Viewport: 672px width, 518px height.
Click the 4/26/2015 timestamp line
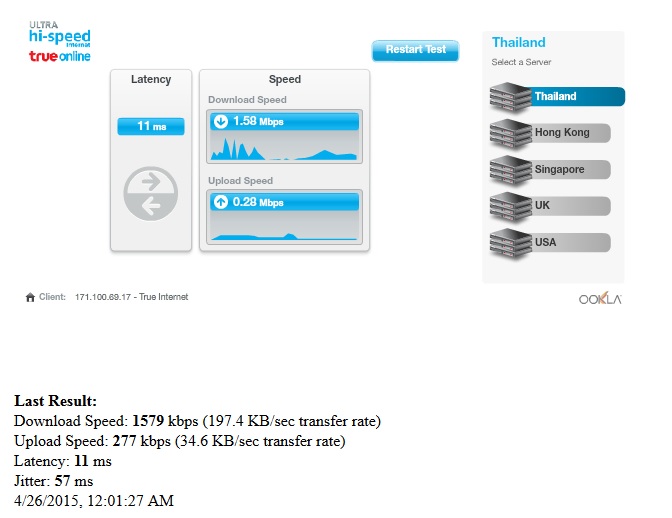tap(94, 501)
